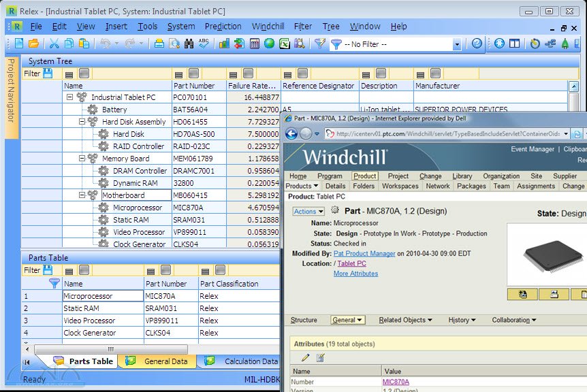Collapse the Hard Disk Assembly tree node
This screenshot has height=392, width=587.
82,122
